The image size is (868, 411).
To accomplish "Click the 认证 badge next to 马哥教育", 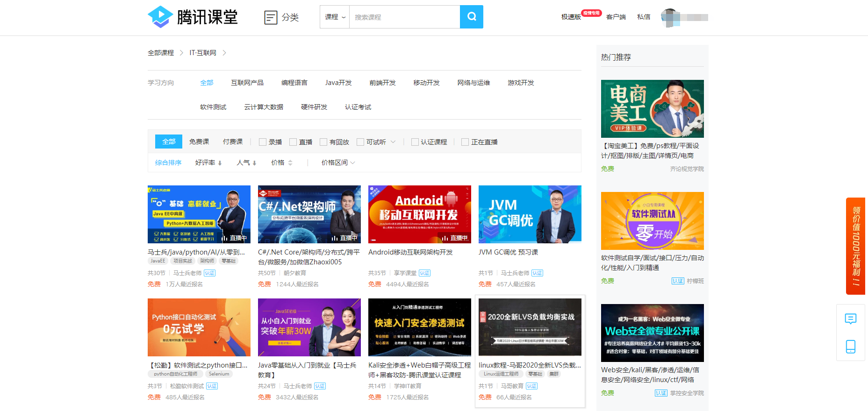I will pyautogui.click(x=531, y=386).
